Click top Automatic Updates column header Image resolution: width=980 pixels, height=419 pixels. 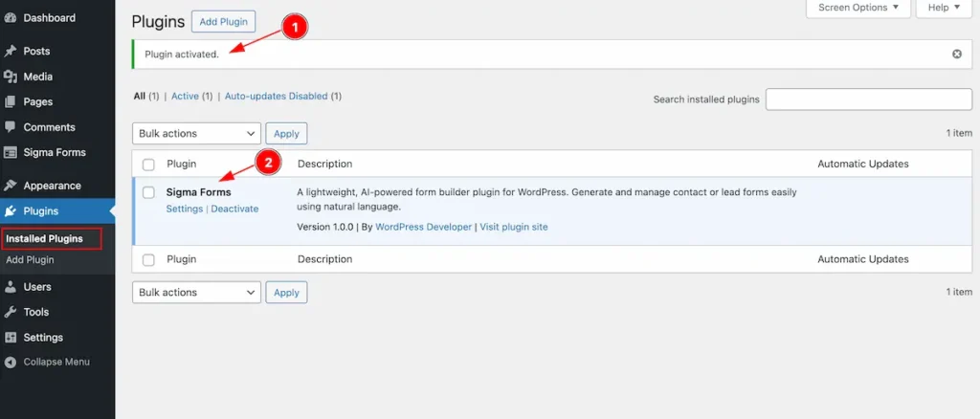pyautogui.click(x=863, y=165)
